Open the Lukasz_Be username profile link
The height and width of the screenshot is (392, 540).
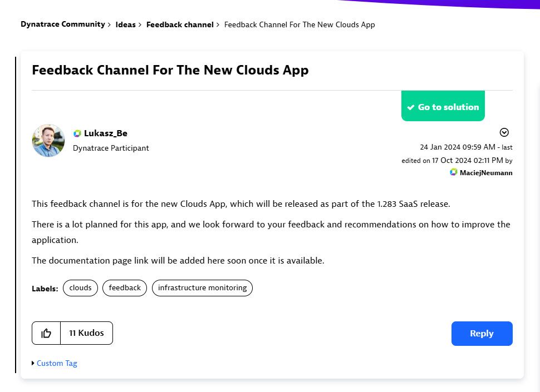(106, 133)
